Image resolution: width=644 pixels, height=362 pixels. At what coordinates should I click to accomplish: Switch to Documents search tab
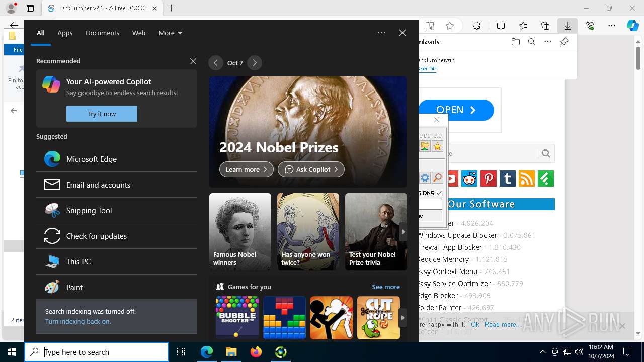102,33
